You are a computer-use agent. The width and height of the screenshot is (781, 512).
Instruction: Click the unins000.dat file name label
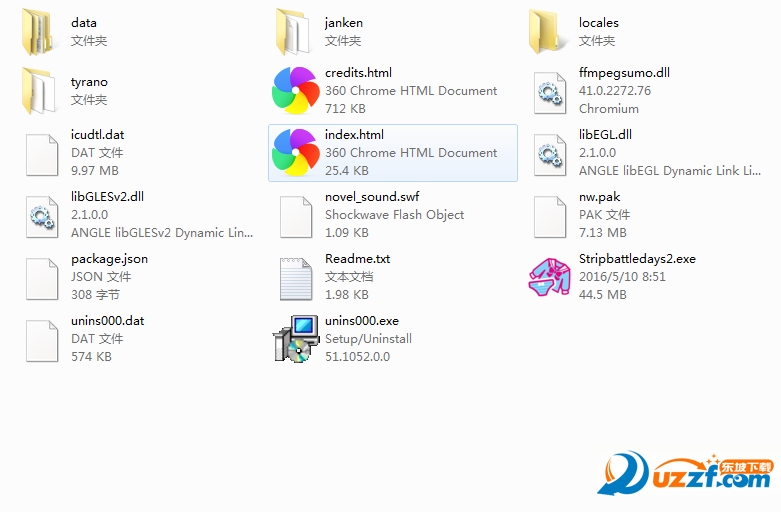tap(108, 321)
